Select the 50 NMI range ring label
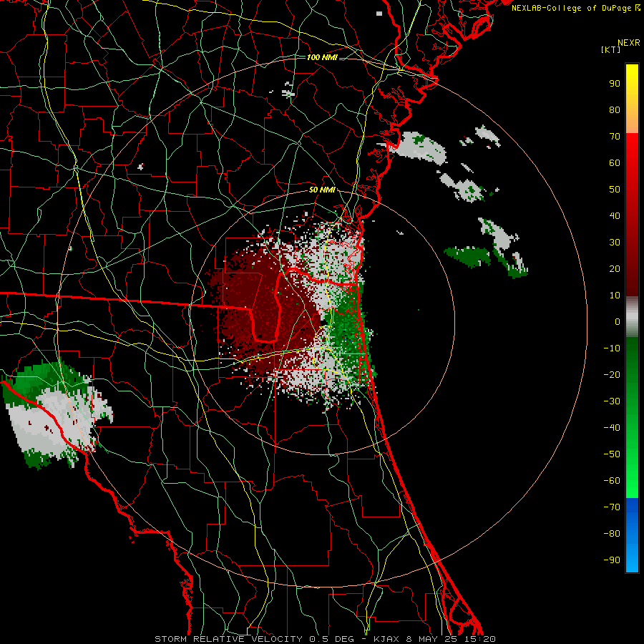This screenshot has width=644, height=644. 322,190
